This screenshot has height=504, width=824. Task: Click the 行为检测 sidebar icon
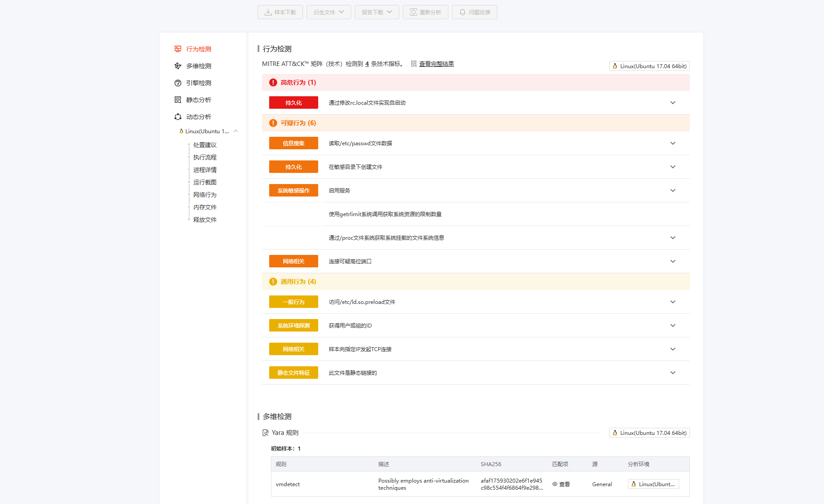pos(178,49)
